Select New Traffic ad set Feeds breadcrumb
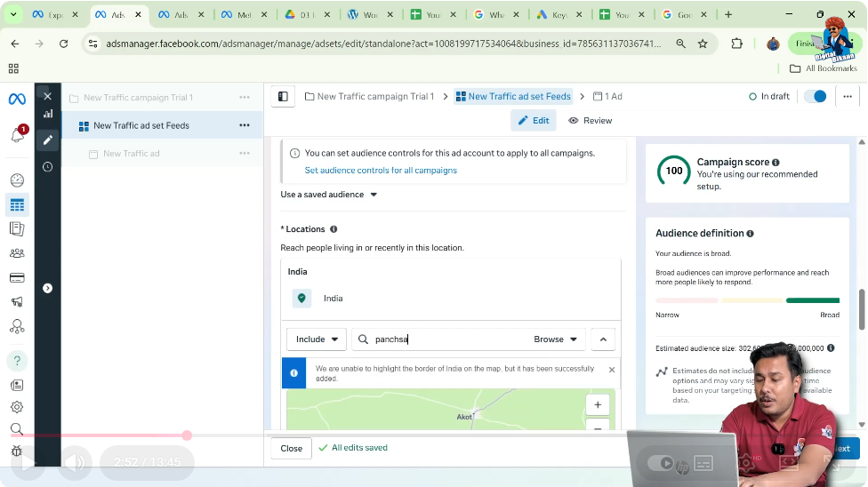868x487 pixels. coord(513,96)
